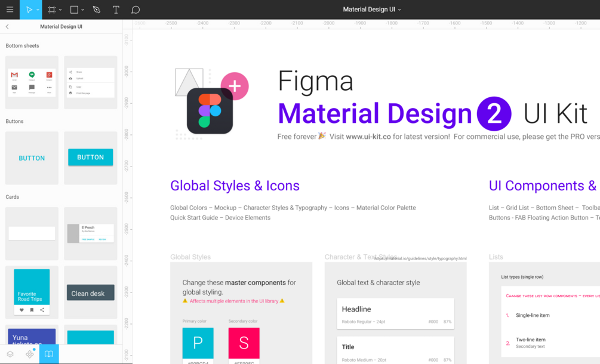This screenshot has height=364, width=600.
Task: Select the Primary color P swatch
Action: pyautogui.click(x=198, y=343)
